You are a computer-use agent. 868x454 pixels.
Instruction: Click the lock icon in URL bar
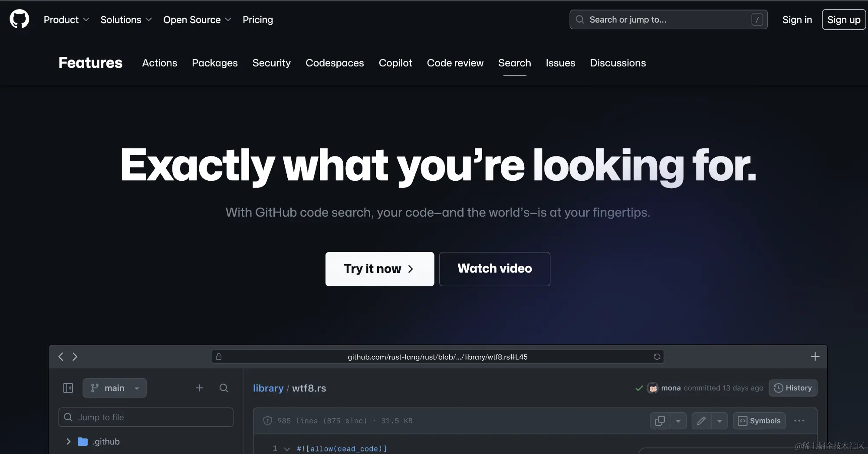coord(219,357)
